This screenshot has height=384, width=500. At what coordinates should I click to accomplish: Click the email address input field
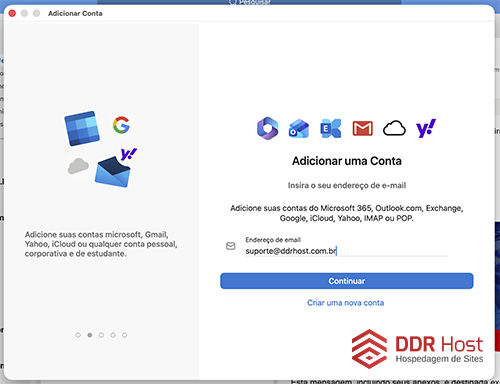click(x=347, y=251)
